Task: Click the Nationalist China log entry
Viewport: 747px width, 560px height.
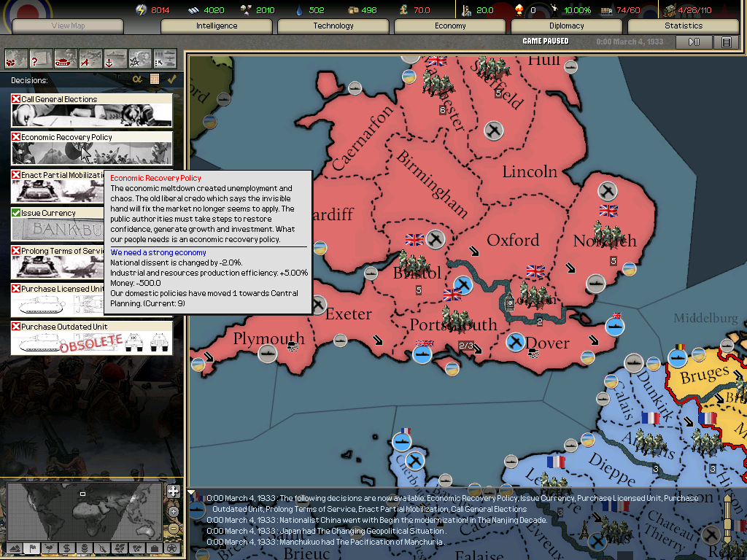Action: (x=377, y=520)
